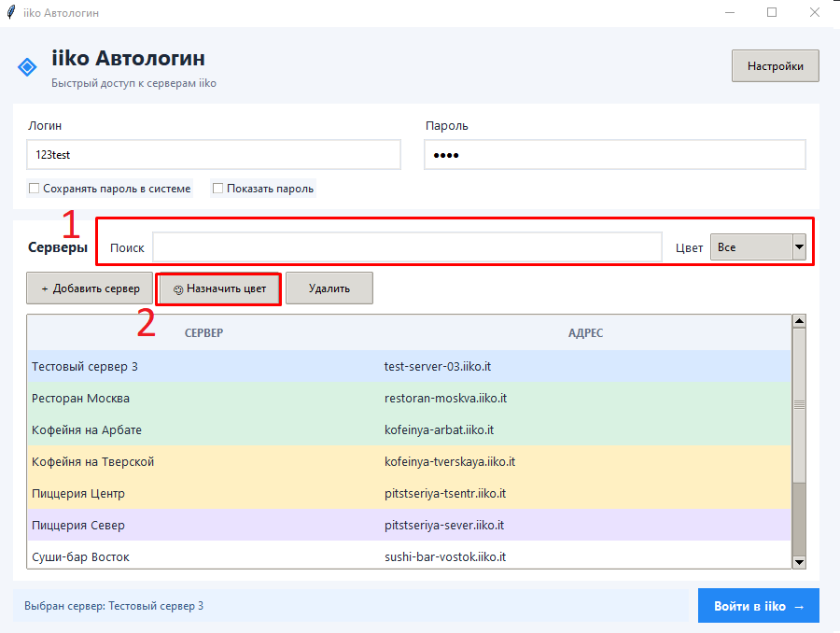Click the iiko feather icon in title bar
The width and height of the screenshot is (840, 633).
(11, 12)
